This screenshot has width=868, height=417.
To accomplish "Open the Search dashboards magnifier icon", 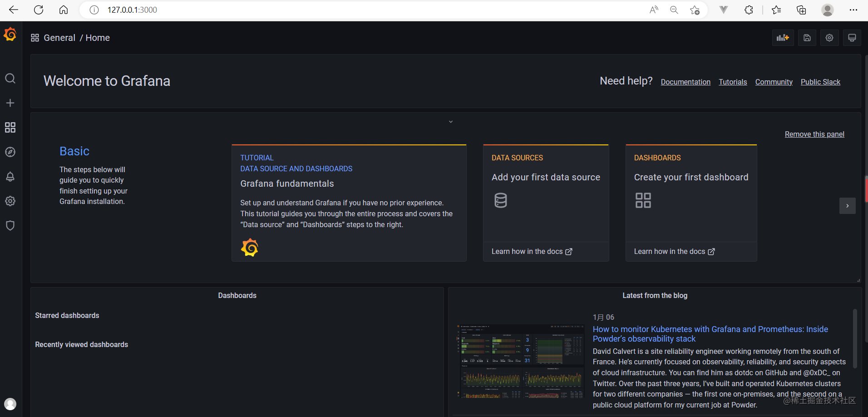I will (10, 79).
